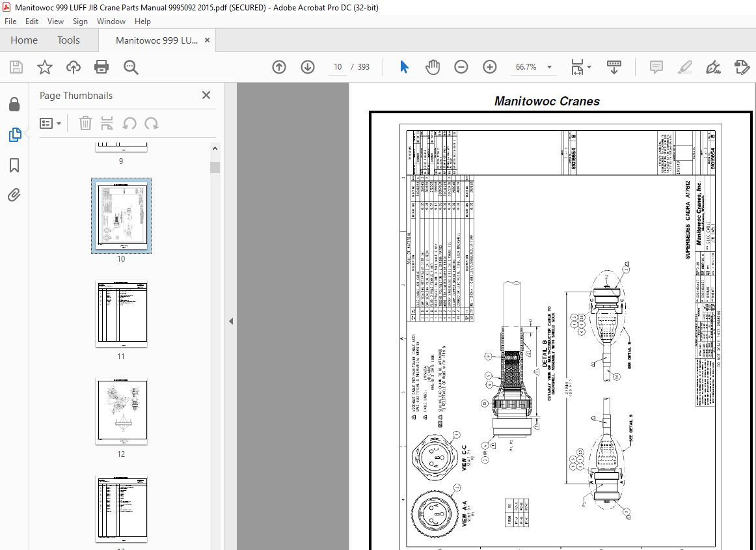Select the Manitowoc 999 LU... document tab
The height and width of the screenshot is (550, 756).
pos(157,40)
